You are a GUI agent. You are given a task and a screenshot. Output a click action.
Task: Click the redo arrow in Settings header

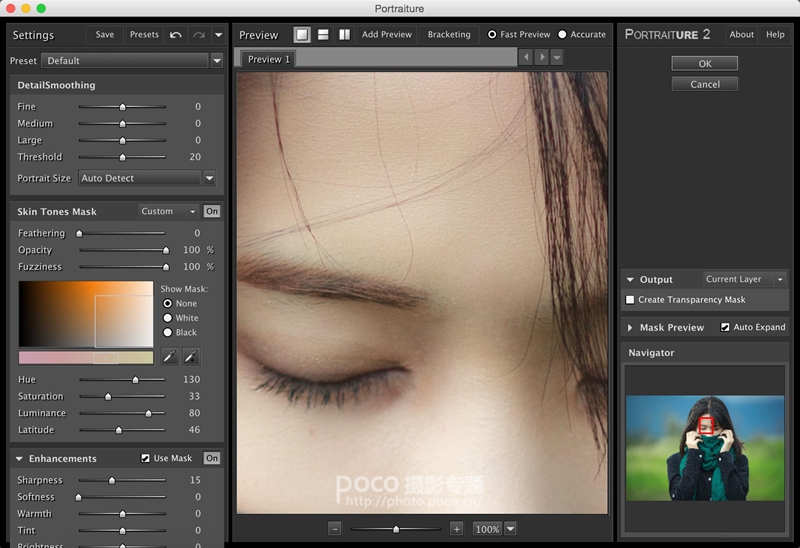198,35
